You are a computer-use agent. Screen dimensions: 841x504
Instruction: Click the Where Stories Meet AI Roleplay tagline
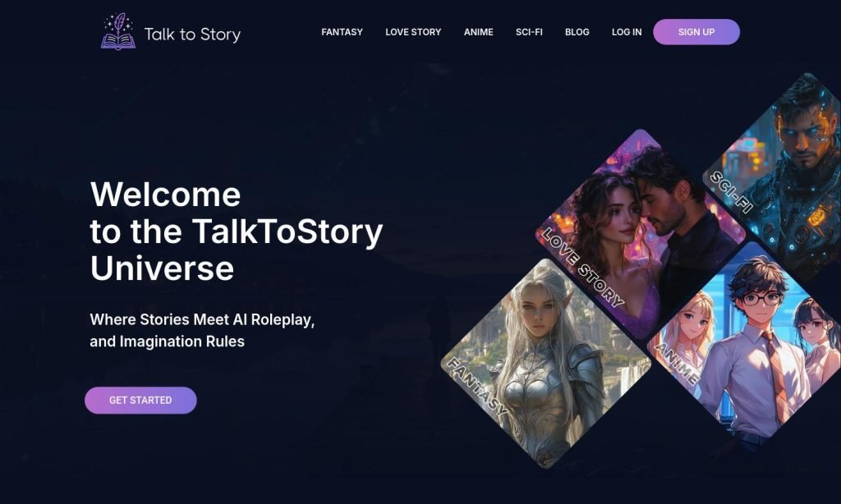[202, 330]
